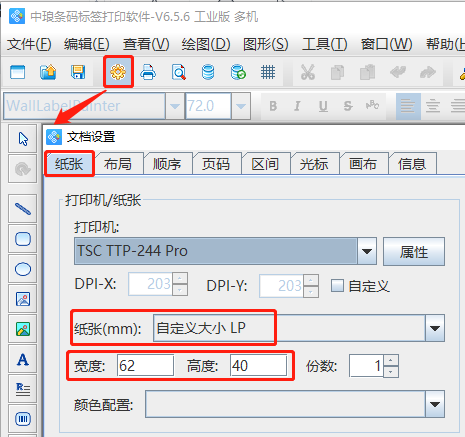Viewport: 465px width, 437px height.
Task: Click the print icon in toolbar
Action: pyautogui.click(x=148, y=72)
